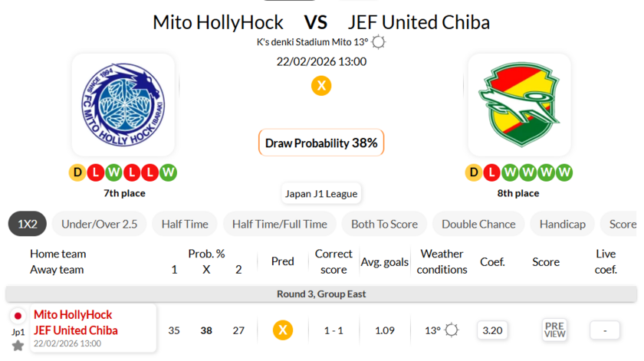Click Mito HollyHock team name link in row
This screenshot has height=361, width=644.
[x=73, y=315]
